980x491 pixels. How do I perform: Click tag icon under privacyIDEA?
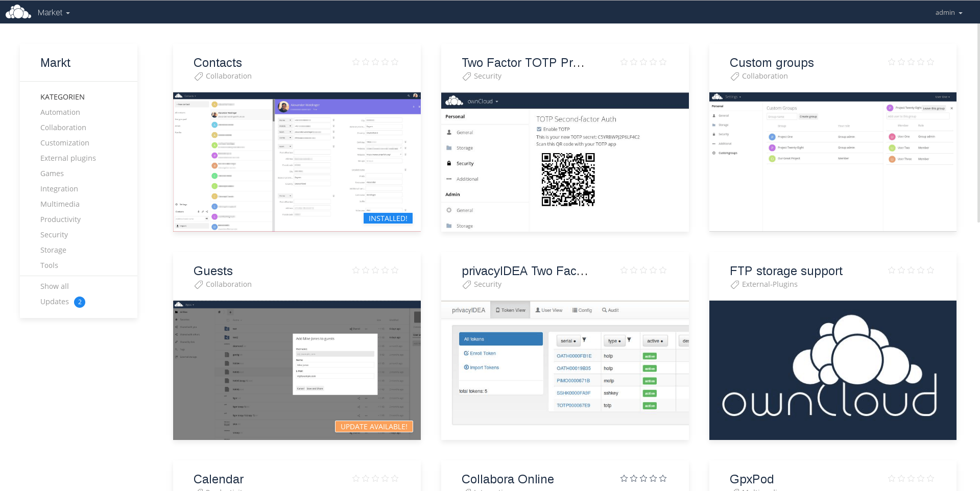(467, 285)
